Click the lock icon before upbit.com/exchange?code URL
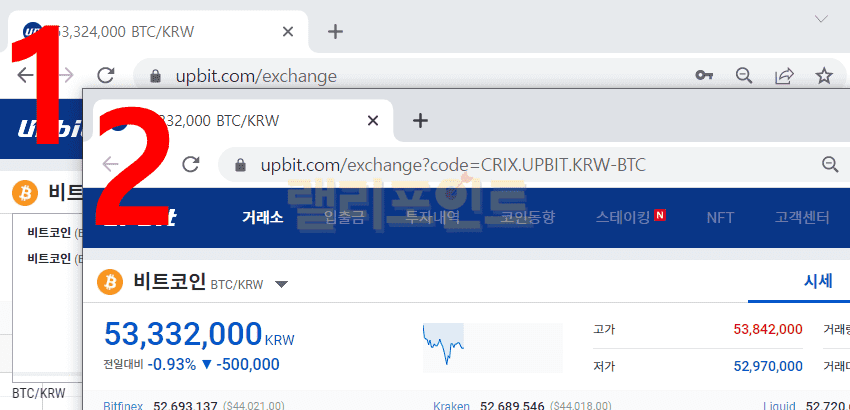Viewport: 850px width, 410px height. [238, 164]
